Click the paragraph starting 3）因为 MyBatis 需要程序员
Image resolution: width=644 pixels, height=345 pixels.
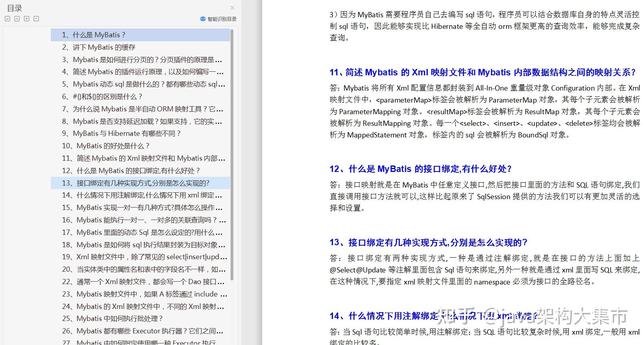pyautogui.click(x=485, y=26)
